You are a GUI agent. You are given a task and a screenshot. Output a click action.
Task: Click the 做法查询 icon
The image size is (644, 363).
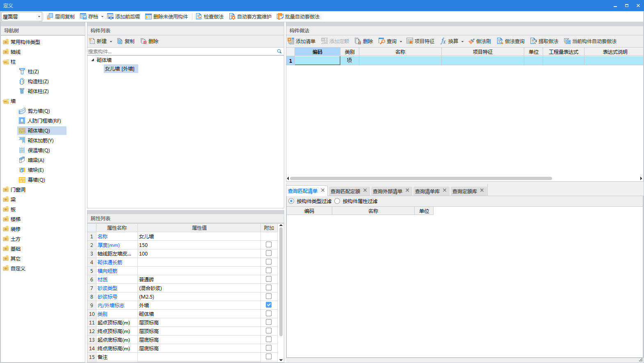click(x=500, y=41)
